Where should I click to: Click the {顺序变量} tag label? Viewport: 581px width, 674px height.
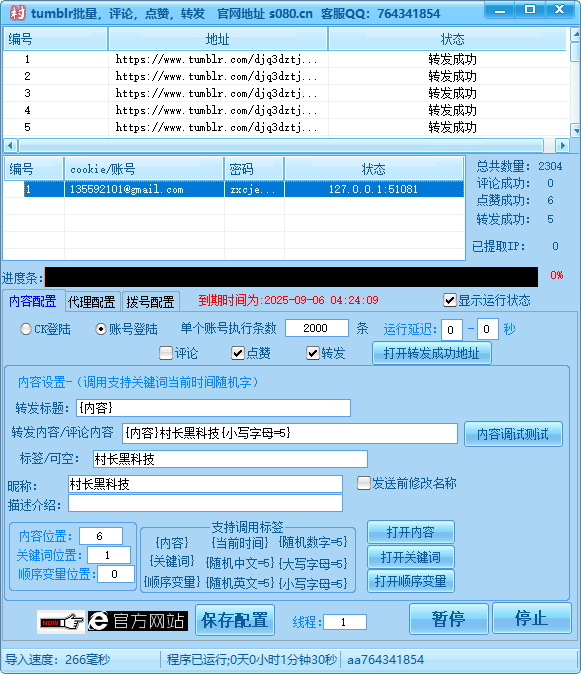pyautogui.click(x=171, y=582)
